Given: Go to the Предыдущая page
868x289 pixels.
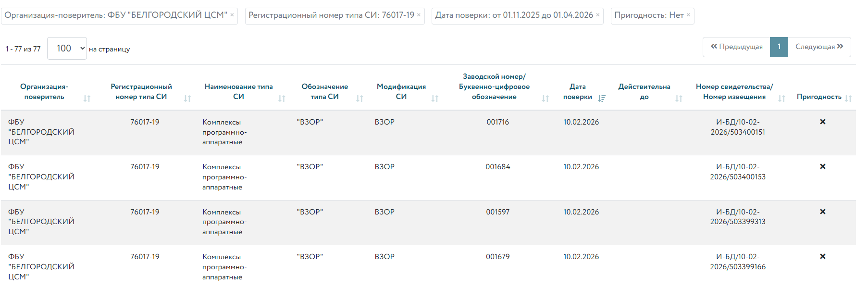Looking at the screenshot, I should 736,47.
